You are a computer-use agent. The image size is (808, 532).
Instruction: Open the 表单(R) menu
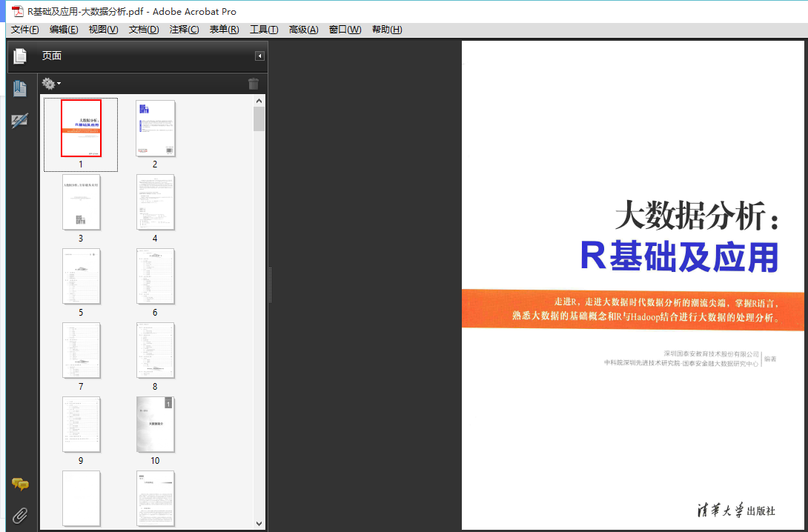tap(224, 30)
